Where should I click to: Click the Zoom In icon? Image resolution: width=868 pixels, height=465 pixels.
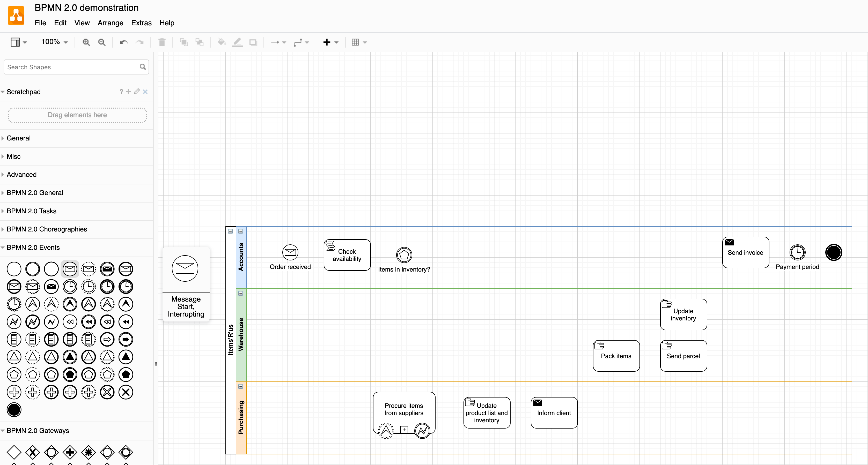point(86,42)
